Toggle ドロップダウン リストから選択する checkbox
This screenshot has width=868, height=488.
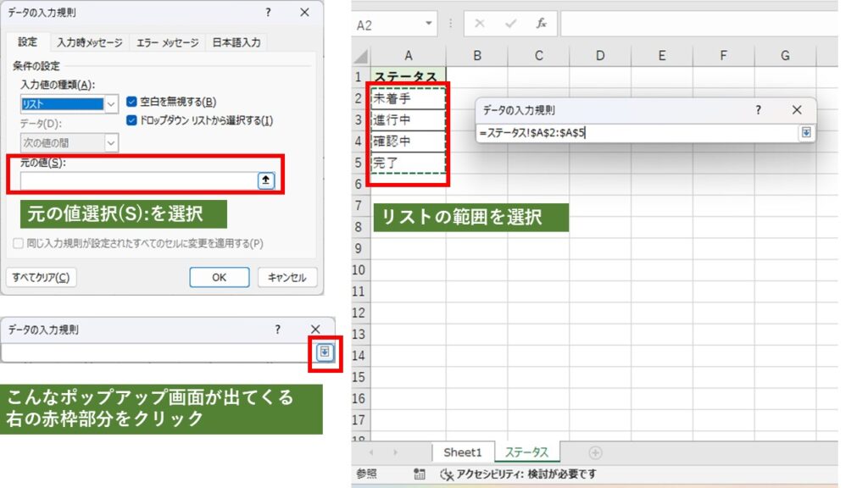131,120
